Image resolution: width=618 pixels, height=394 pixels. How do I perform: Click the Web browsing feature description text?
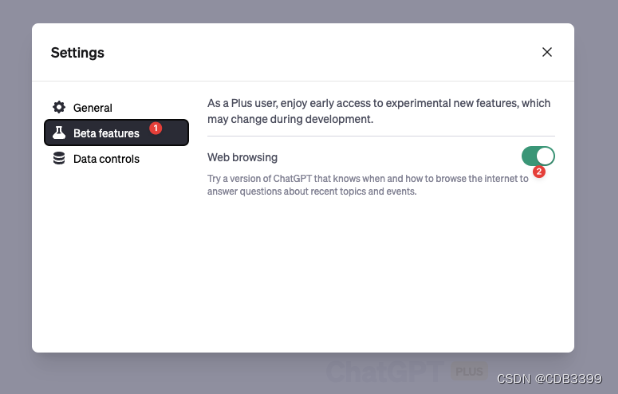(368, 185)
